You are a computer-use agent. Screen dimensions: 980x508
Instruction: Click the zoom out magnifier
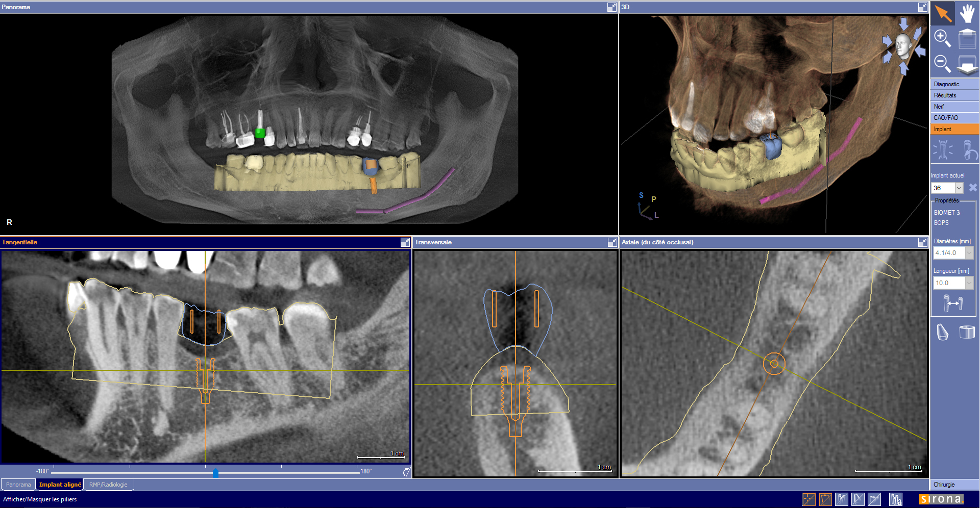point(942,64)
